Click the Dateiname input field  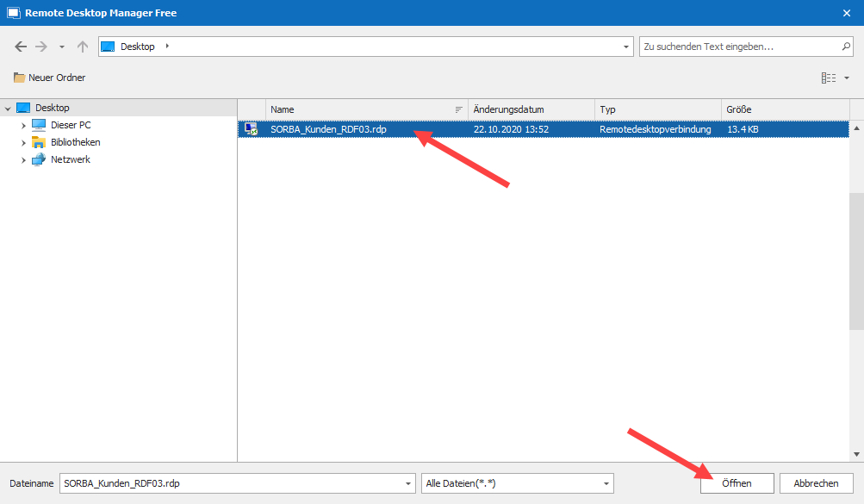[x=236, y=483]
